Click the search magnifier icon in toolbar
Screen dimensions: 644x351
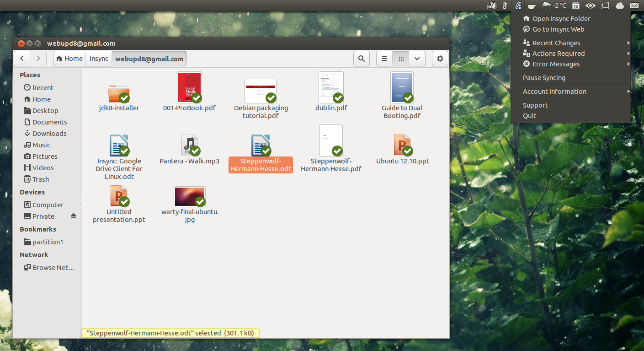pyautogui.click(x=361, y=59)
